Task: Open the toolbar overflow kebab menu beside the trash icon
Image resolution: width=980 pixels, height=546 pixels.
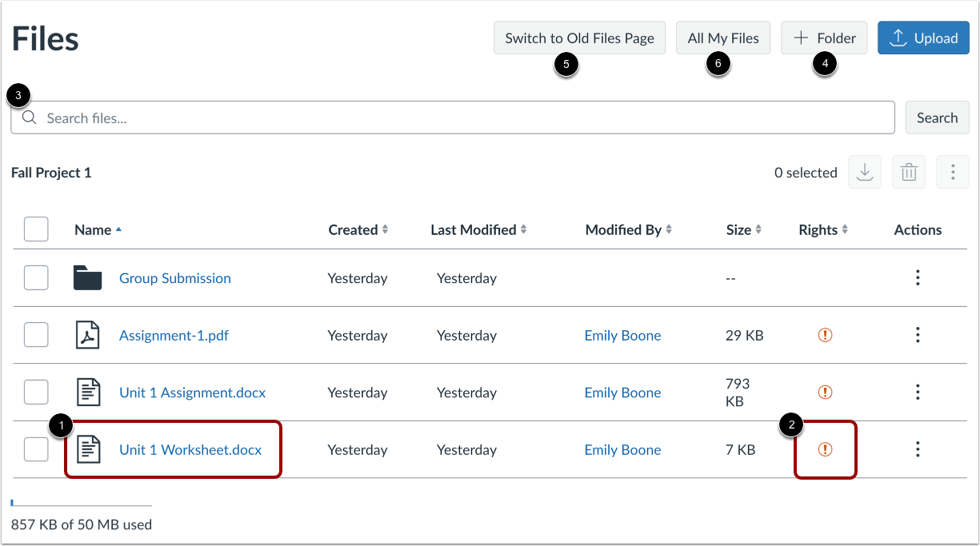Action: point(952,172)
